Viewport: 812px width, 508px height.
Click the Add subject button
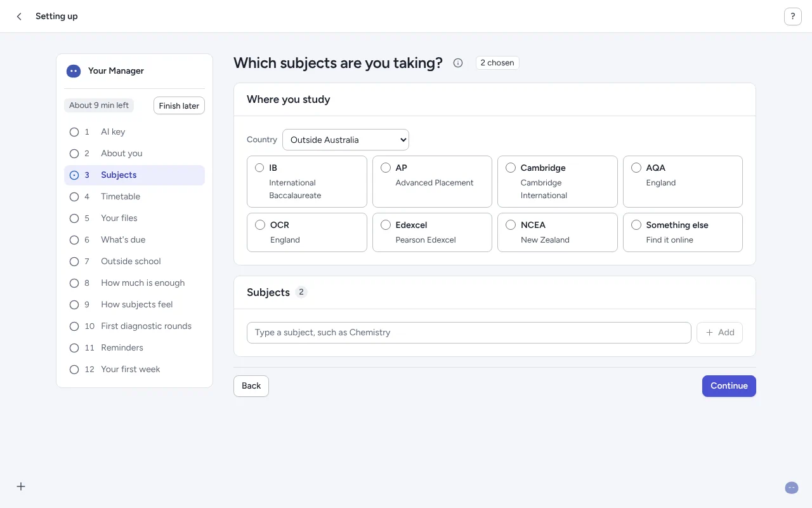[719, 333]
